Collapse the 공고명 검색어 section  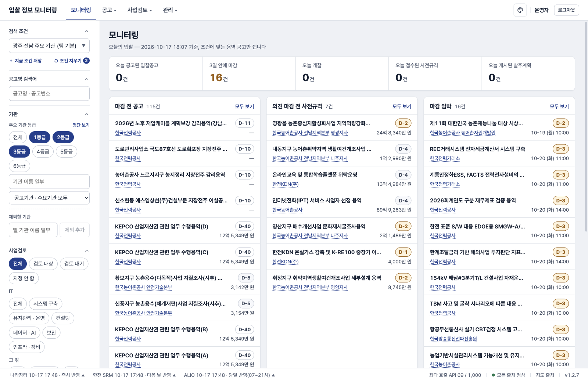click(x=87, y=79)
